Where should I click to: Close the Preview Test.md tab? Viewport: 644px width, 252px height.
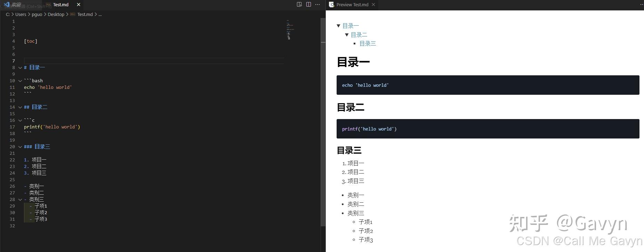[373, 5]
